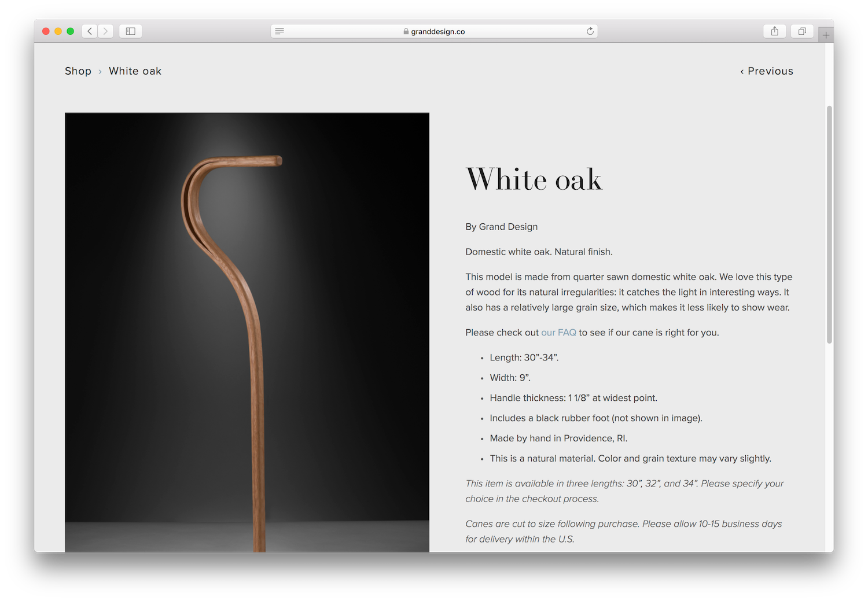
Task: Click the 'White oak' product heading
Action: tap(534, 179)
